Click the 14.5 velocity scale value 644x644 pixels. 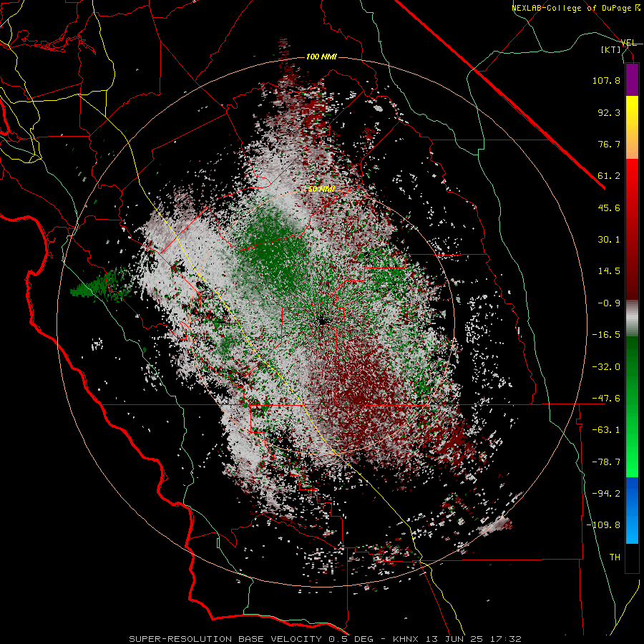(x=609, y=271)
